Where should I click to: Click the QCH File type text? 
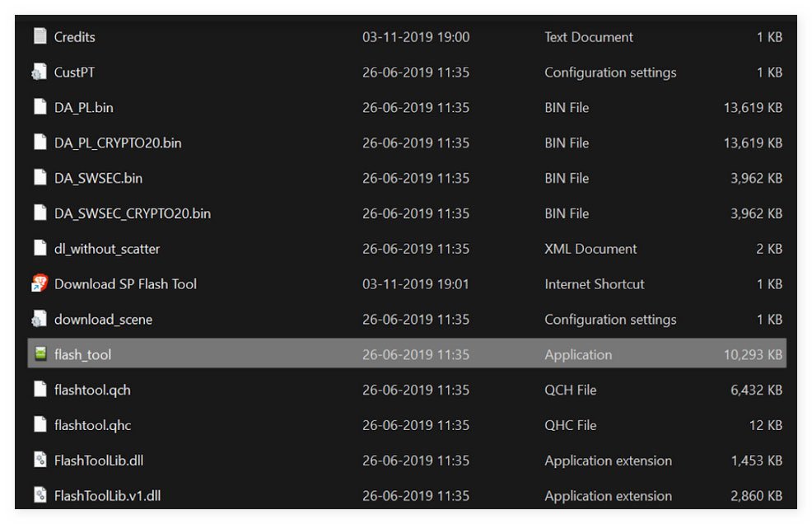570,390
